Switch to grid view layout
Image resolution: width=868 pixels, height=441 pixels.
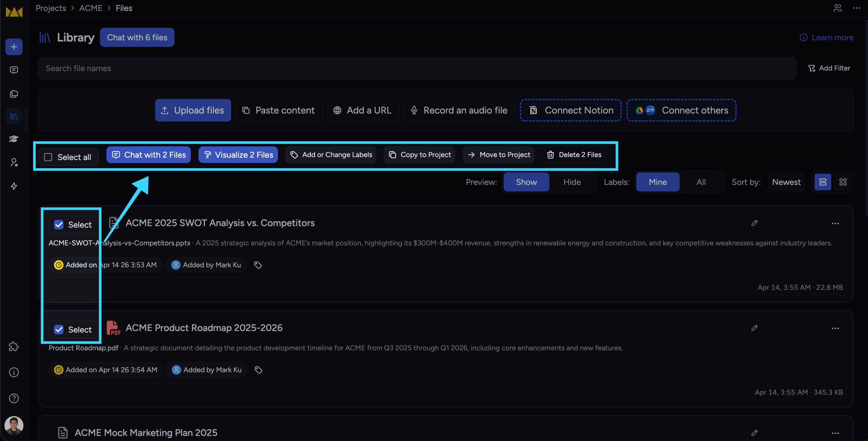[843, 182]
